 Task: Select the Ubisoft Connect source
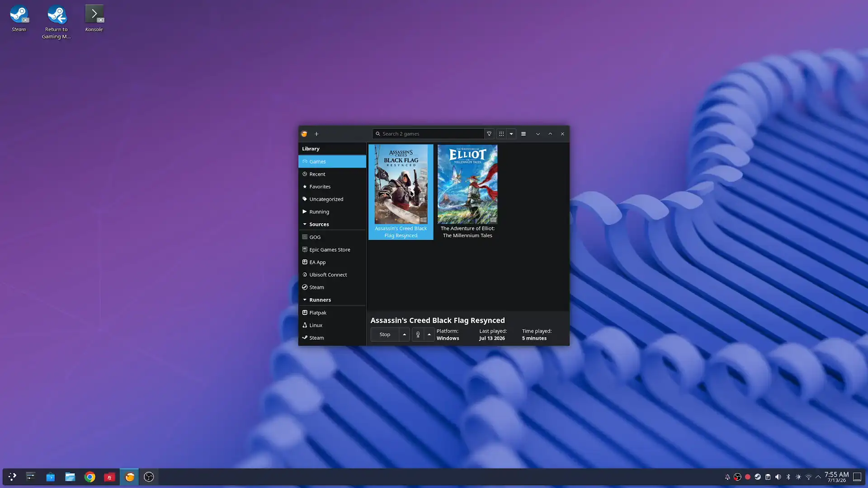pos(332,275)
